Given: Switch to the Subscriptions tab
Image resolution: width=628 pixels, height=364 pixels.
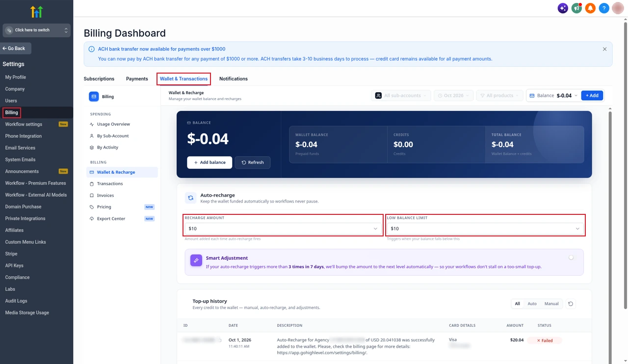Looking at the screenshot, I should click(x=99, y=79).
